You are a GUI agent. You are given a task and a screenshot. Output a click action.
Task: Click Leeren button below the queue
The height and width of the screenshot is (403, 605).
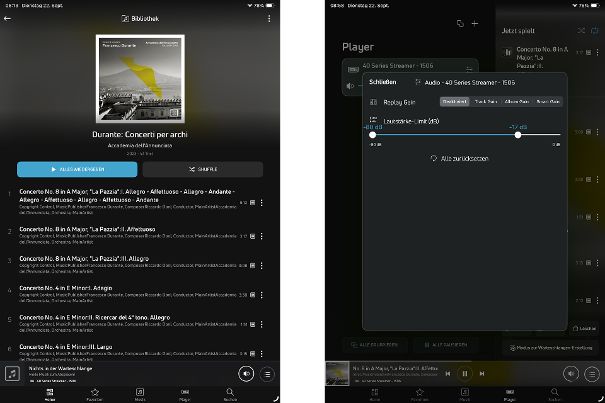tap(584, 328)
